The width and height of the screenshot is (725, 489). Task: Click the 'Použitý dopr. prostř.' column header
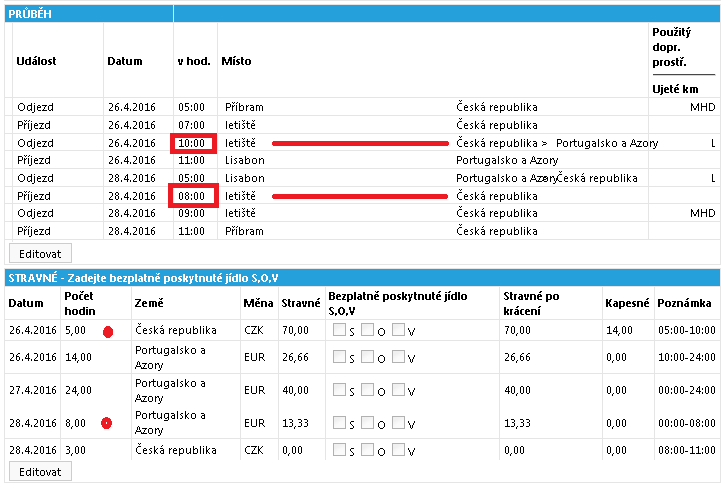(x=672, y=47)
